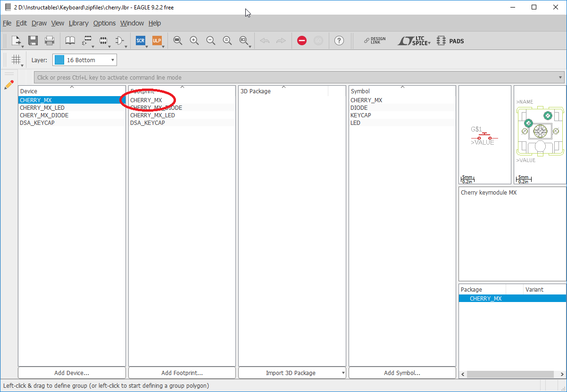The image size is (567, 392).
Task: Click into the command line input field
Action: 295,78
